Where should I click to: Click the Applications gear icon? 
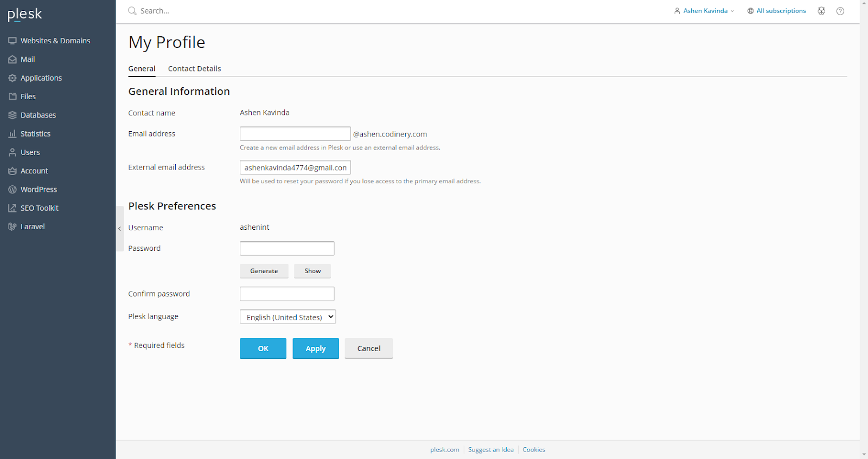tap(12, 78)
